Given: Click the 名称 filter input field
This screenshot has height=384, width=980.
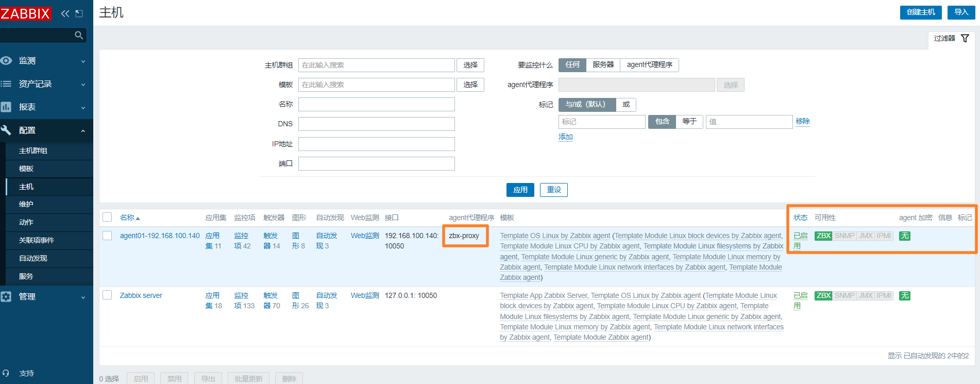Looking at the screenshot, I should [377, 104].
